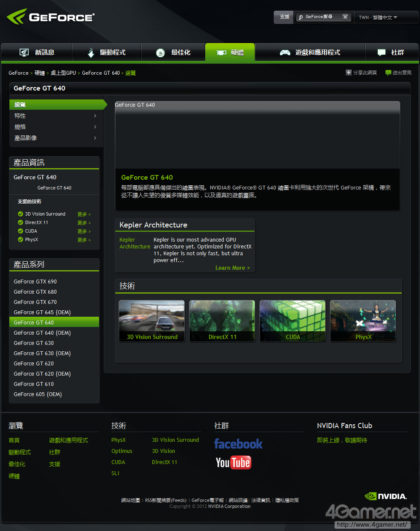Click 更多 next to PhysX
This screenshot has height=531, width=420.
coord(84,240)
